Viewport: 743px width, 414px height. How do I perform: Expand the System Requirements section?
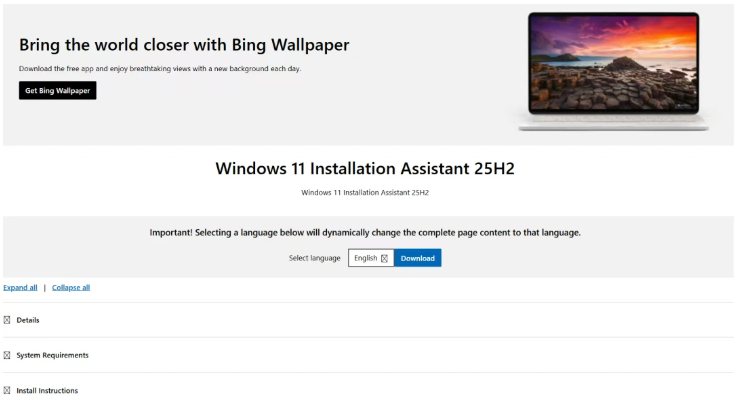52,355
